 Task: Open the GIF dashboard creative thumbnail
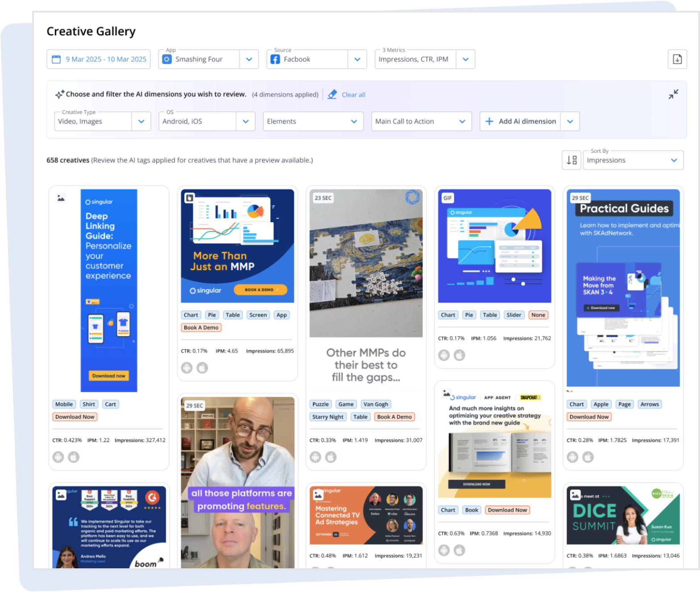coord(495,246)
